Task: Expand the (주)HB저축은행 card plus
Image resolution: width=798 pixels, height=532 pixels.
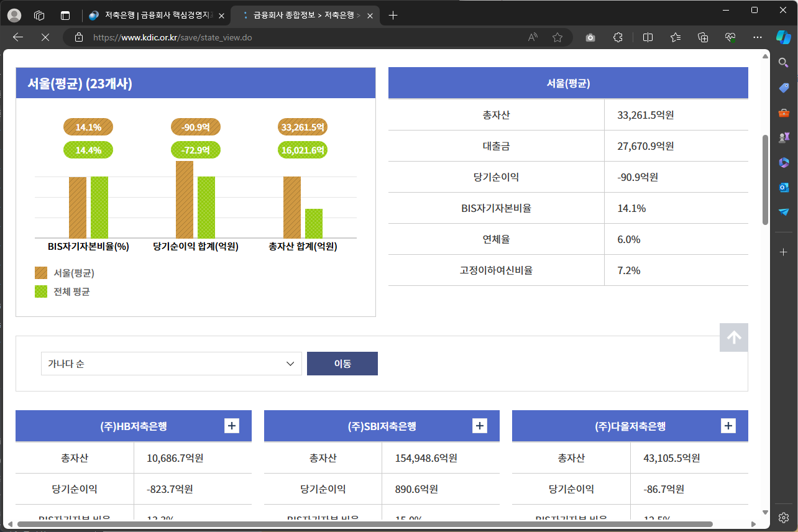Action: point(232,426)
